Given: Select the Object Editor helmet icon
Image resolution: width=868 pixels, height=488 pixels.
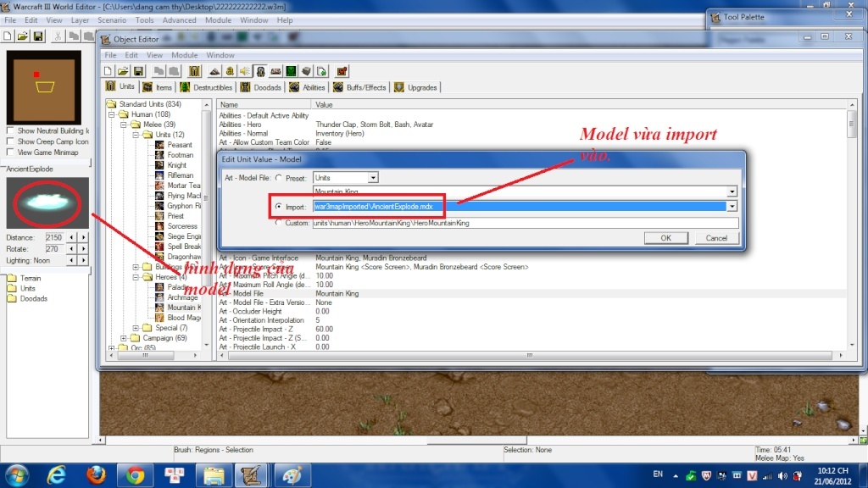Looking at the screenshot, I should coord(260,71).
